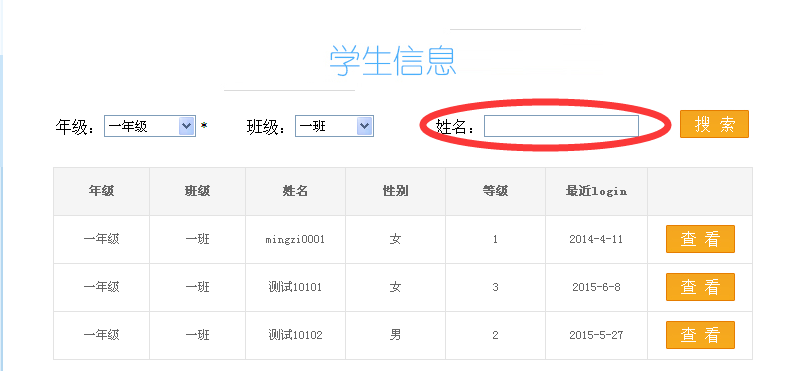This screenshot has height=371, width=792.
Task: Click the login date 2015-5-27
Action: click(x=596, y=335)
